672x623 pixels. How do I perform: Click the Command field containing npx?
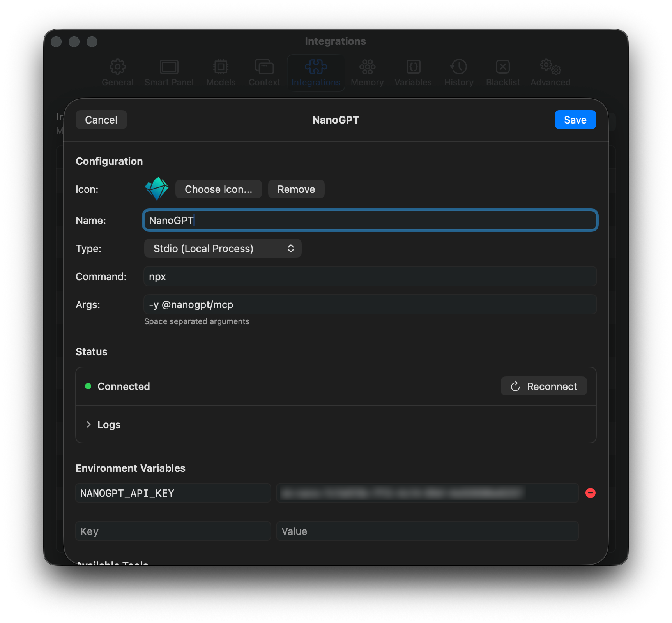pos(370,276)
